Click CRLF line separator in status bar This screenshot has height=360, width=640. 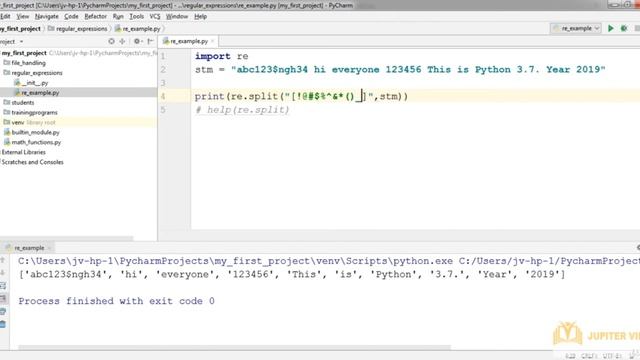[x=589, y=356]
